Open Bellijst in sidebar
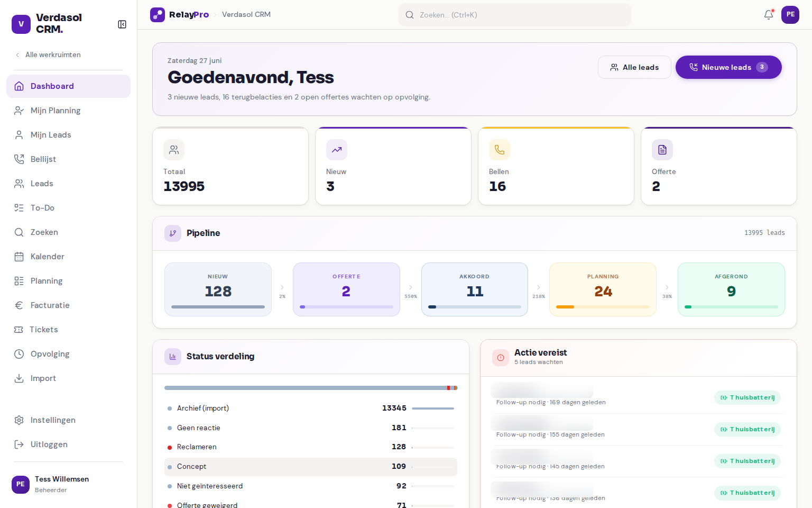 click(x=68, y=159)
